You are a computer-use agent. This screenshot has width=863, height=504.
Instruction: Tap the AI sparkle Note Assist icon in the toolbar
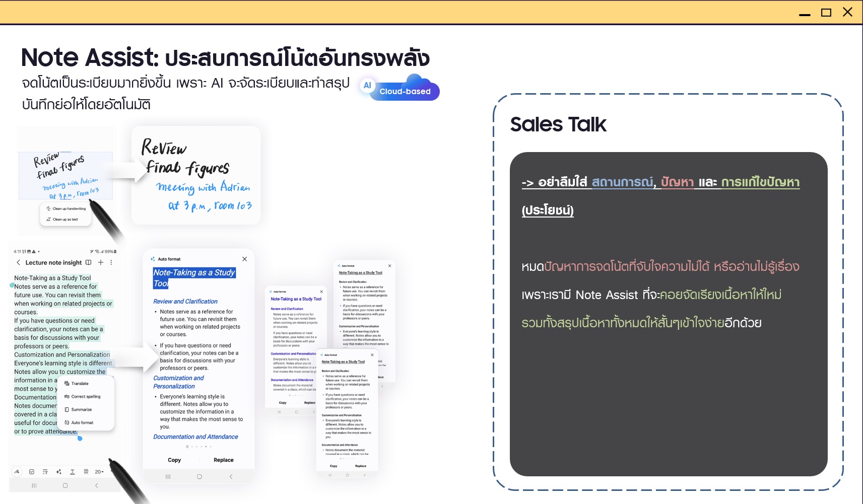pos(59,472)
